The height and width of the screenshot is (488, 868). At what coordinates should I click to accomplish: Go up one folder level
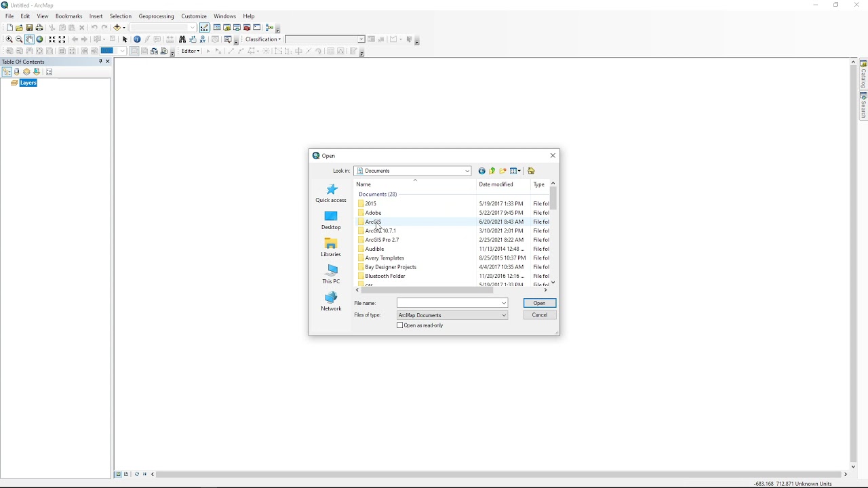point(492,171)
